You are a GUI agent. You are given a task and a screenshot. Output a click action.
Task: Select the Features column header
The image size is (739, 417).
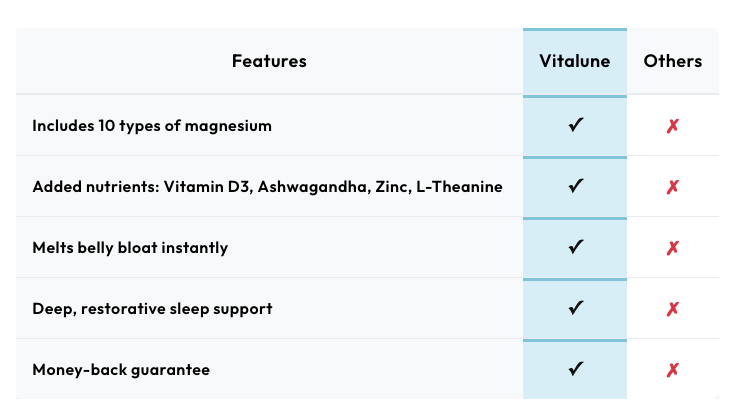269,61
